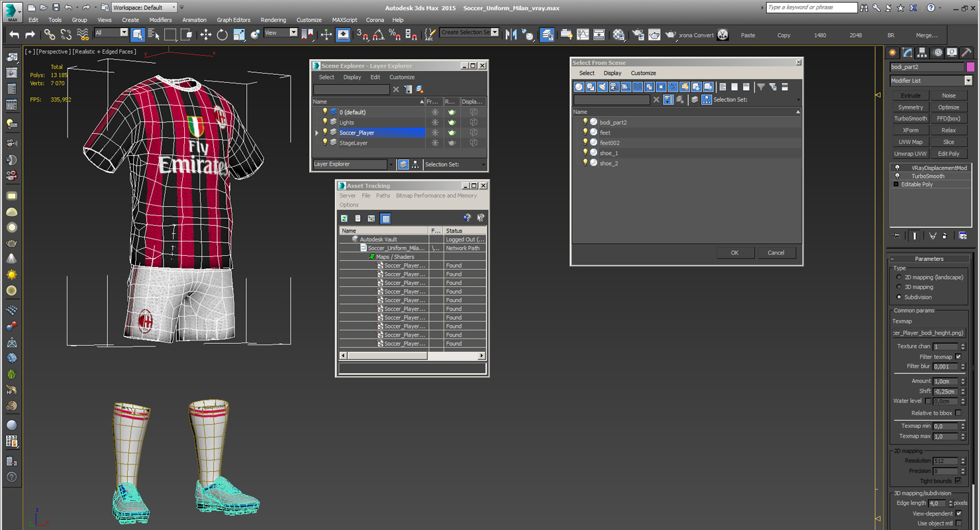Select the Select and Link tool
Viewport: 980px width, 530px height.
pos(50,34)
